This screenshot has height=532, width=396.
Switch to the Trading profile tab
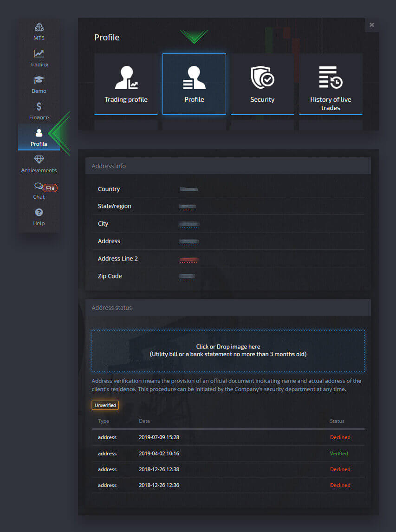point(126,84)
